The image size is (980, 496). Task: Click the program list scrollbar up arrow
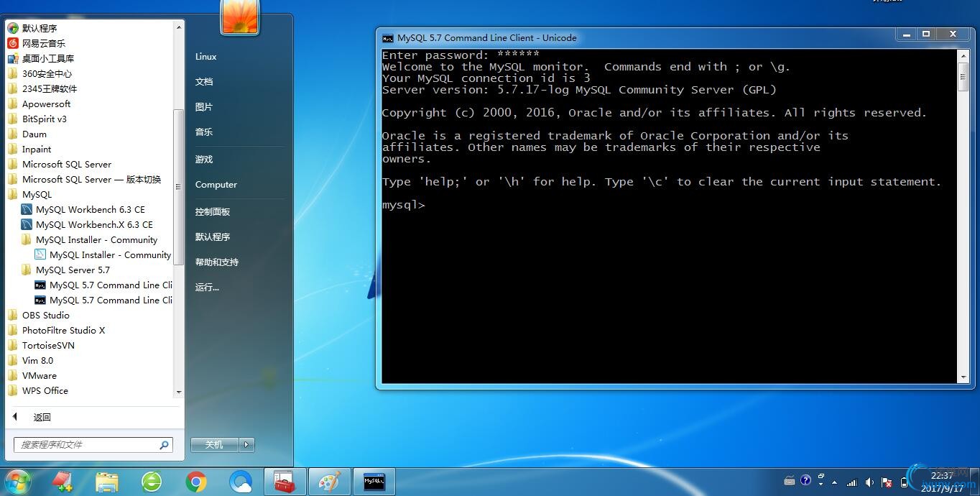tap(179, 27)
